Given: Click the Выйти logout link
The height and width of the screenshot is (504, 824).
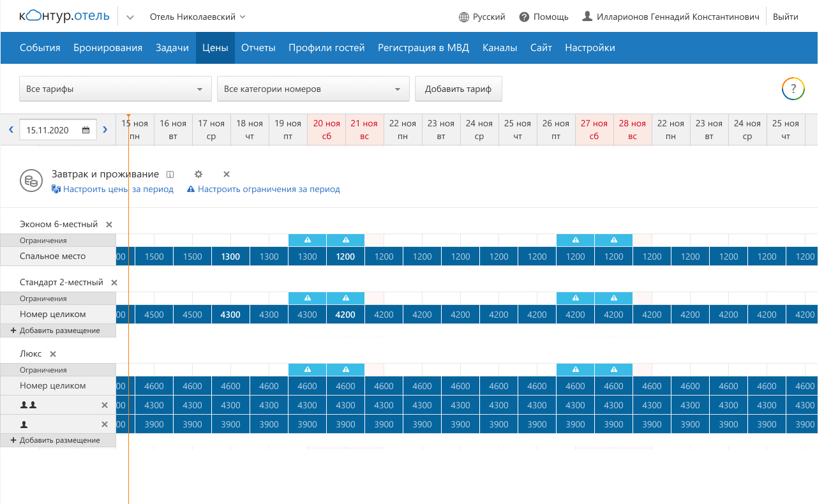Looking at the screenshot, I should click(x=786, y=17).
